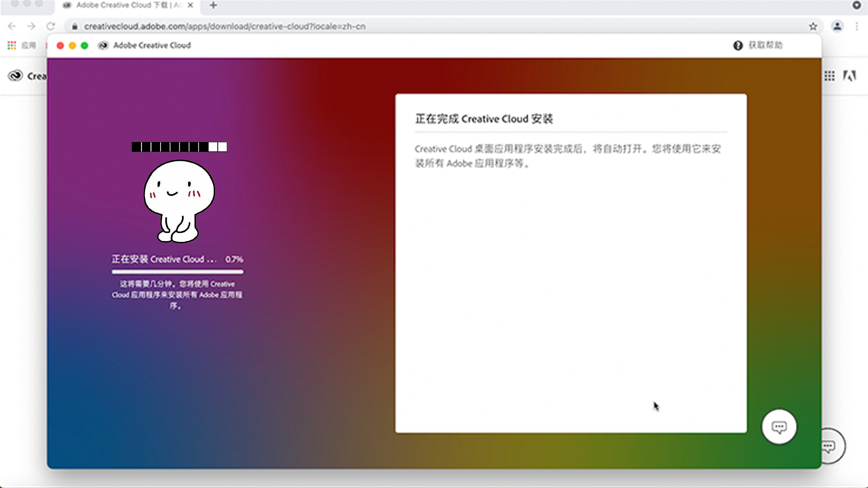Bookmark this page with the star
868x488 pixels.
tap(813, 26)
